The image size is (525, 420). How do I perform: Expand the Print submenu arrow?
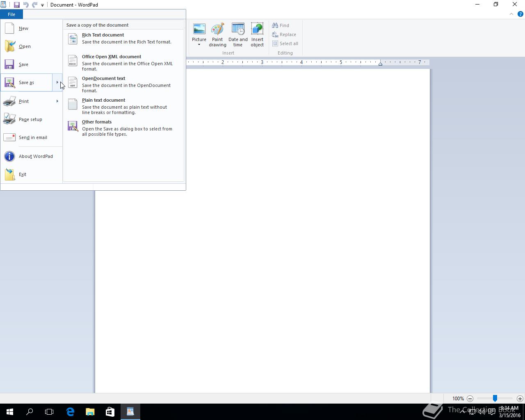coord(57,101)
